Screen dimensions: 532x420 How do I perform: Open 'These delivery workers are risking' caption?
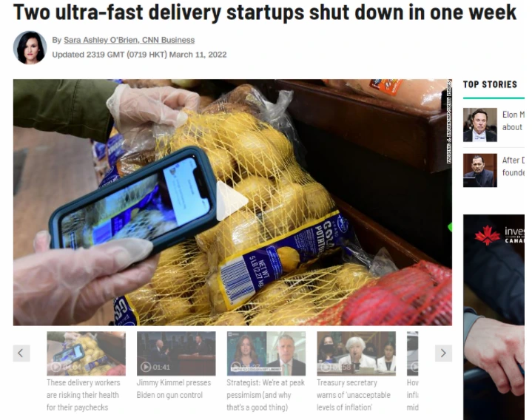pos(83,395)
